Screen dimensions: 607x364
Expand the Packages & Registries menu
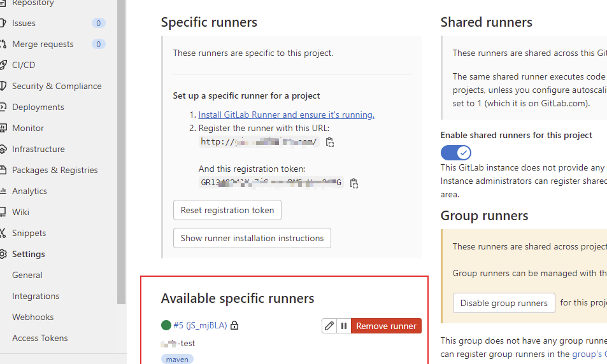[x=55, y=170]
